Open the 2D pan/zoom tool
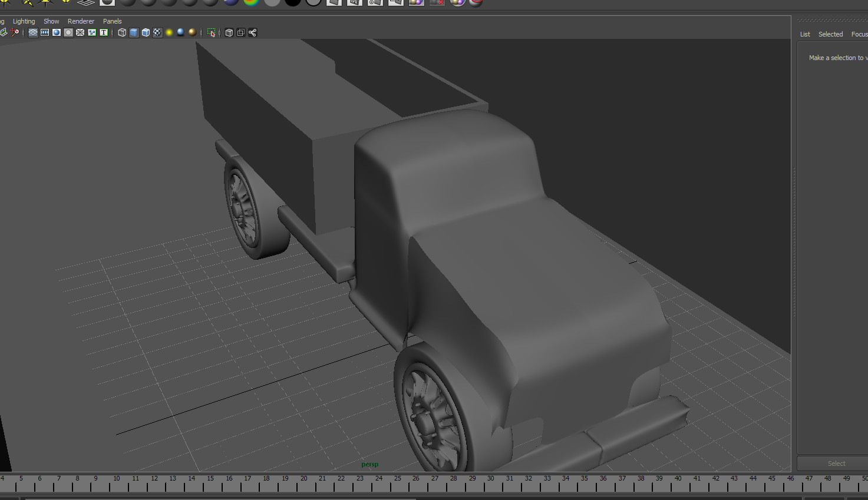Viewport: 868px width, 500px height. click(x=15, y=32)
